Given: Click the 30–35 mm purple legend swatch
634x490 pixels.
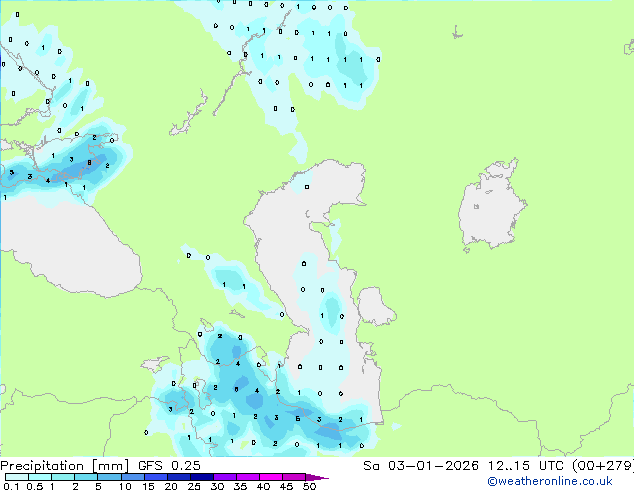Looking at the screenshot, I should pyautogui.click(x=224, y=477).
